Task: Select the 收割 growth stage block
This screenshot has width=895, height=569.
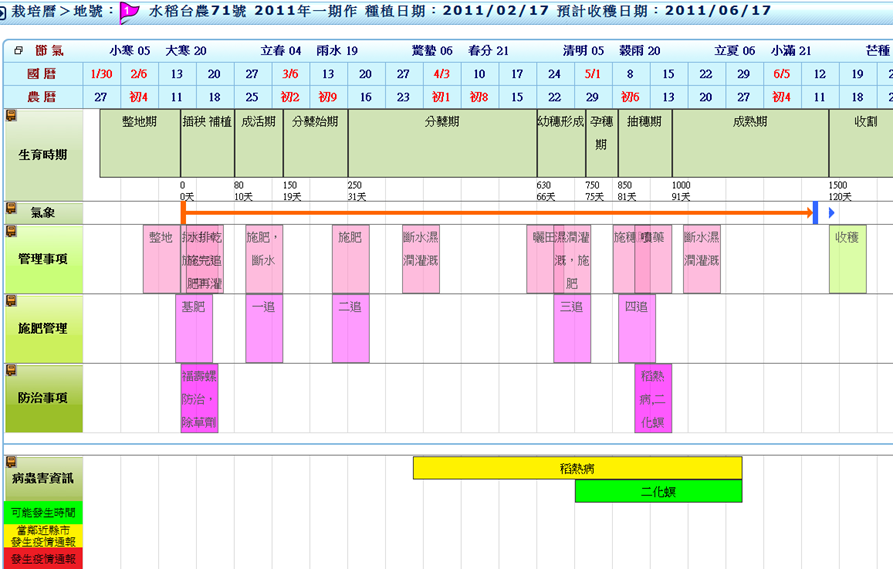Action: click(861, 143)
